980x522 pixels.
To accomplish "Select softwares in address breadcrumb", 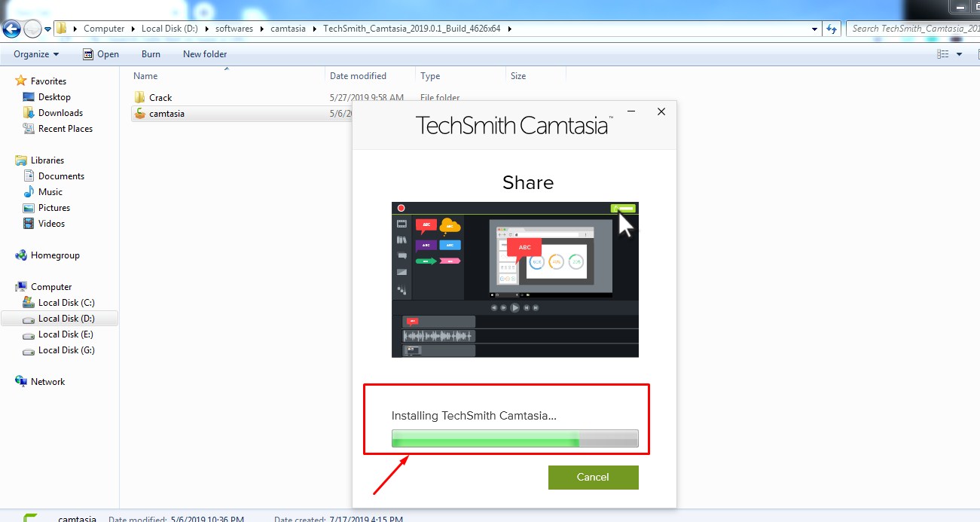I will pos(234,29).
